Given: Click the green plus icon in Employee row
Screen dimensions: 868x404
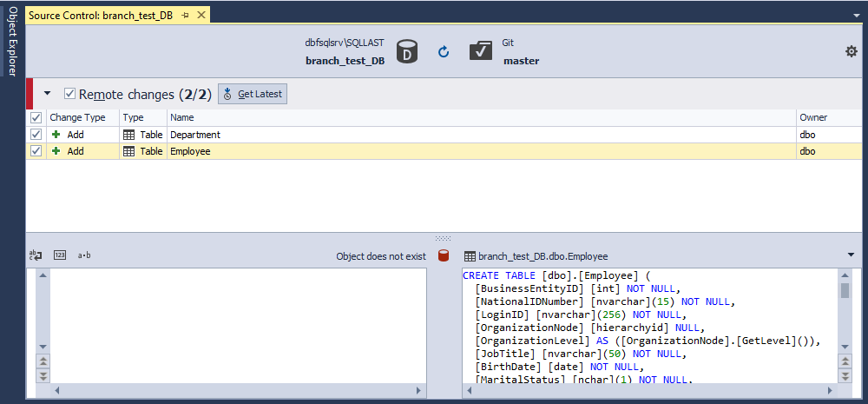Looking at the screenshot, I should pyautogui.click(x=56, y=150).
